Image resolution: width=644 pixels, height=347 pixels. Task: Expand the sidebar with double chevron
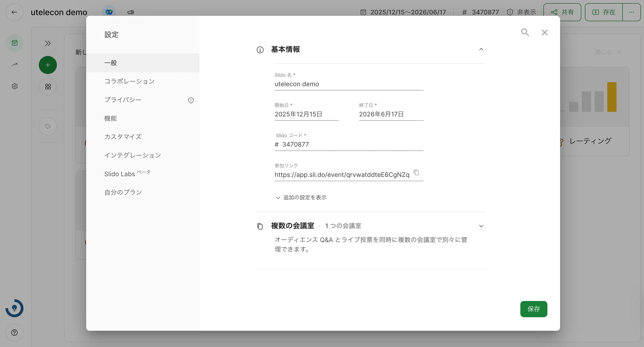[x=48, y=43]
